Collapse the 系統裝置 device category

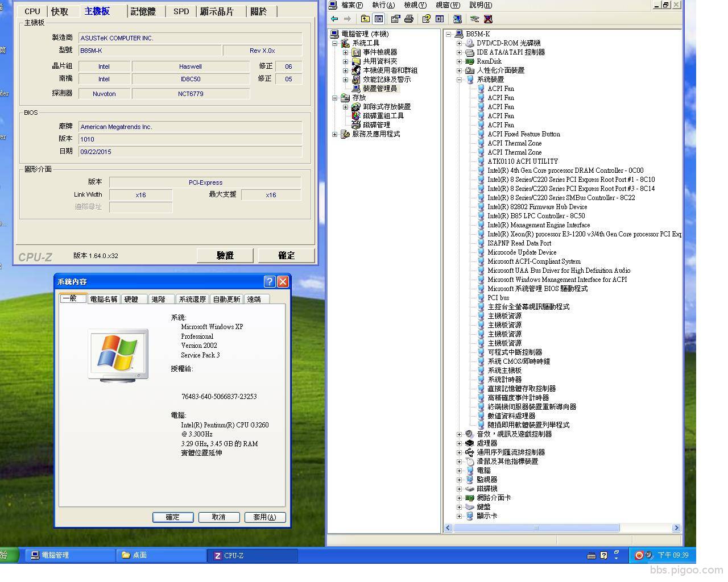459,80
